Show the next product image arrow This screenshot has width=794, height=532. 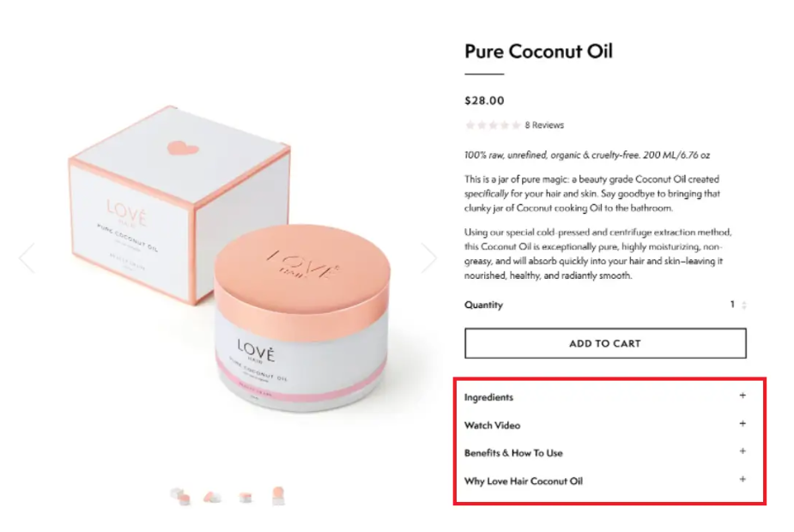pyautogui.click(x=429, y=258)
